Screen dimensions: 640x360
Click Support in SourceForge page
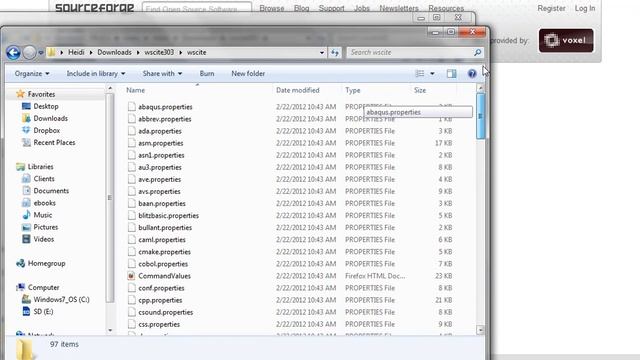[331, 8]
